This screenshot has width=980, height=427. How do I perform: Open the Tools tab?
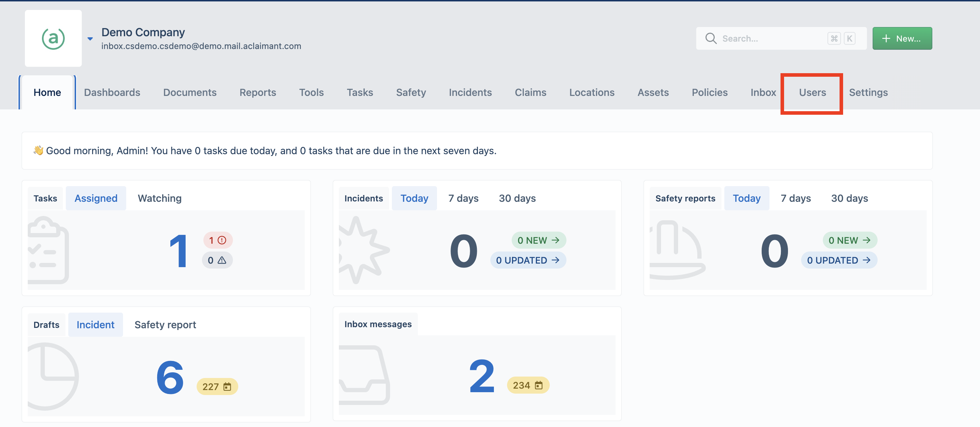pyautogui.click(x=311, y=92)
